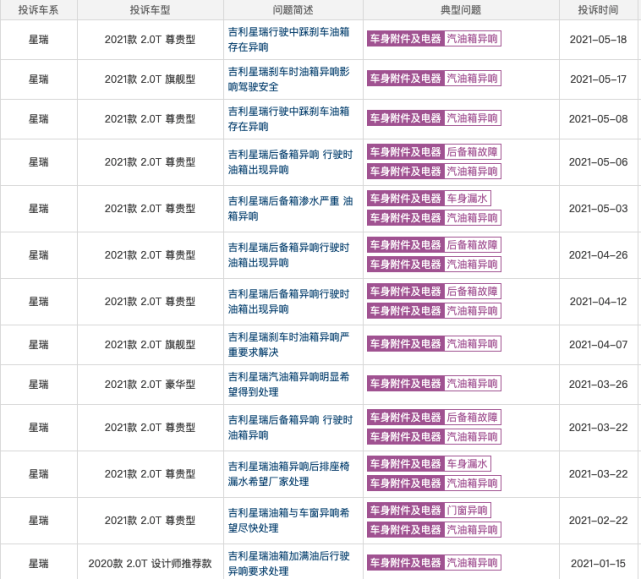
Task: Click the 典型问题 column header
Action: tap(461, 10)
